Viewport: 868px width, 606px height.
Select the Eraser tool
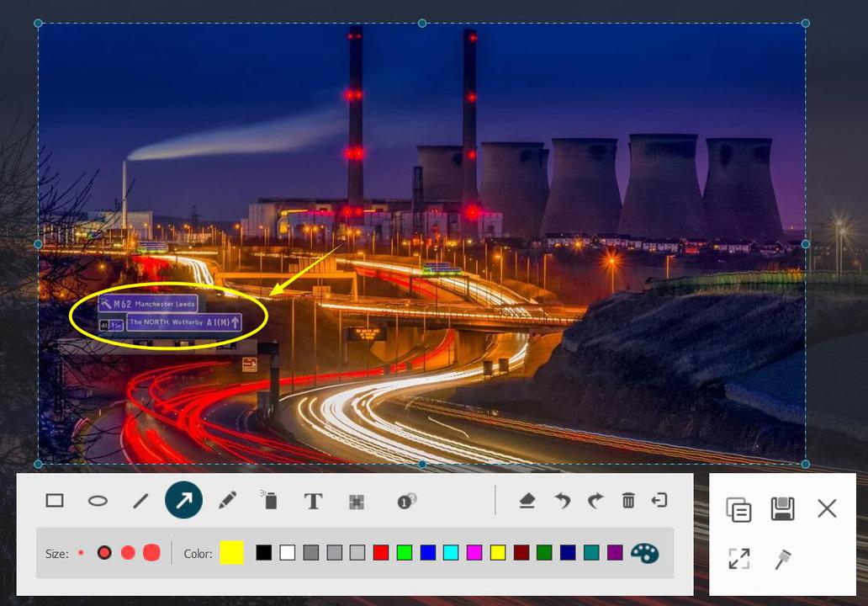coord(527,501)
